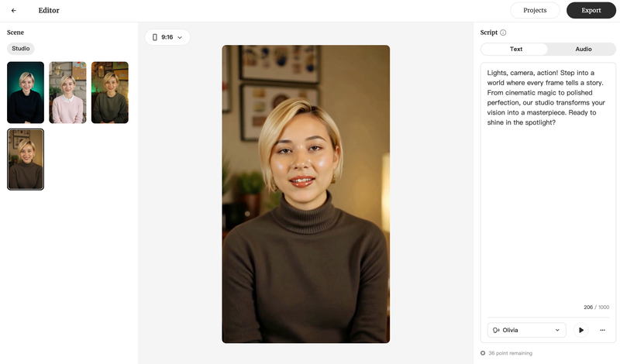Open the more options ellipsis menu
Screen dimensions: 620x364
[x=602, y=330]
